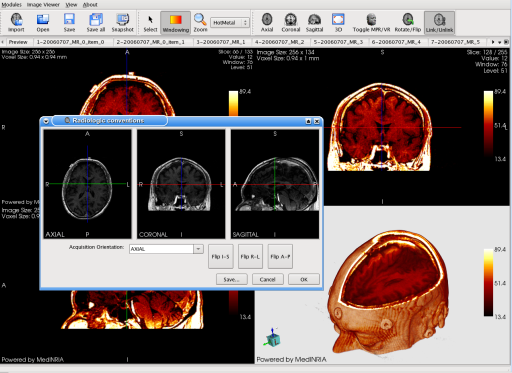The image size is (512, 373).
Task: Select tab 3-20060707_MR_1
Action: [x=221, y=42]
